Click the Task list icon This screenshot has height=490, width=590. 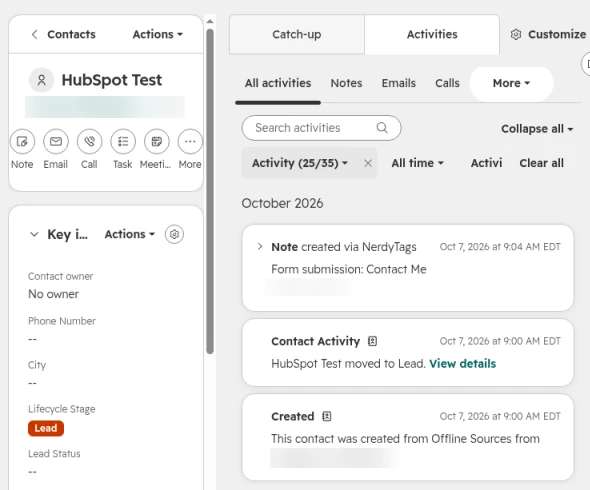[123, 142]
